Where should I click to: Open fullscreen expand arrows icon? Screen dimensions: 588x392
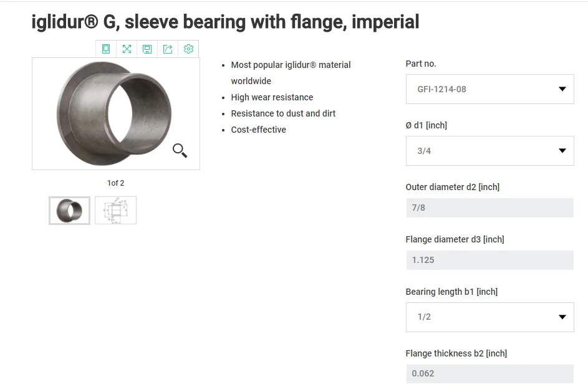(127, 49)
